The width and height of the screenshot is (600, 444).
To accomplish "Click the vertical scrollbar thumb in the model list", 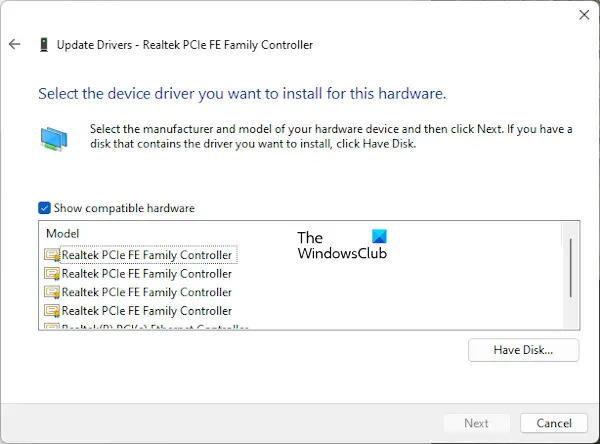I will 571,268.
